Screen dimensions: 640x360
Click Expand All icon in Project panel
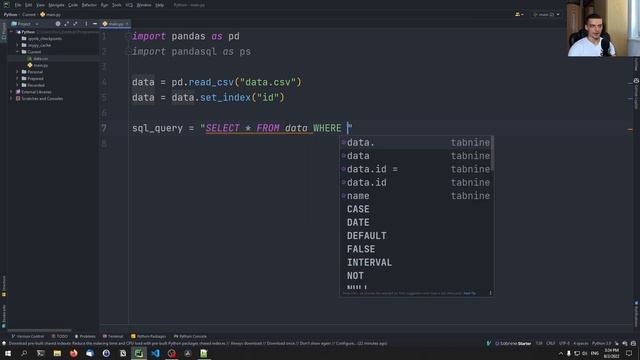(x=67, y=24)
